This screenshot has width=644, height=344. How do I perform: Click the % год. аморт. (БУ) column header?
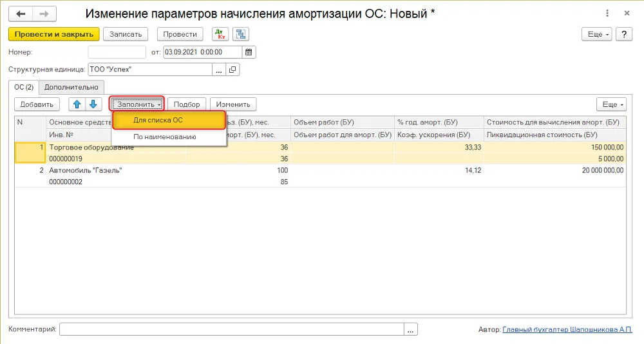point(439,122)
